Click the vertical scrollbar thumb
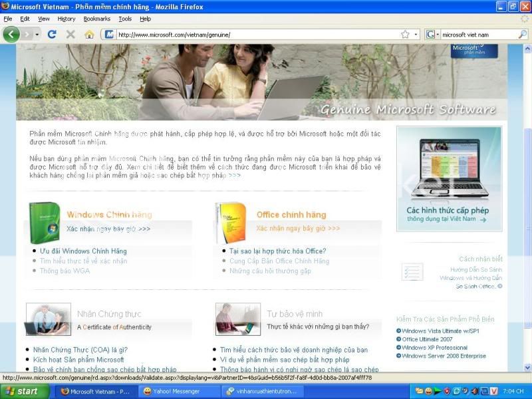532x399 pixels. point(527,228)
